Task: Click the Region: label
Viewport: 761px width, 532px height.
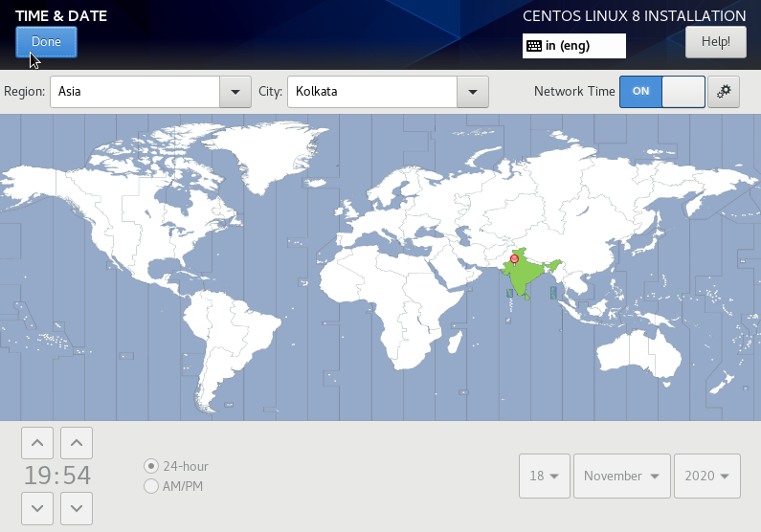Action: (x=24, y=91)
